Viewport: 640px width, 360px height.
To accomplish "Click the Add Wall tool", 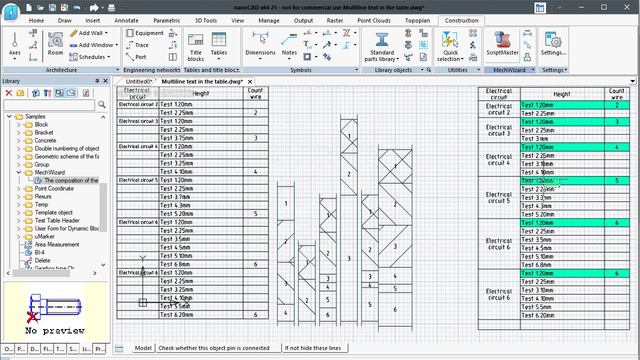I will point(87,33).
